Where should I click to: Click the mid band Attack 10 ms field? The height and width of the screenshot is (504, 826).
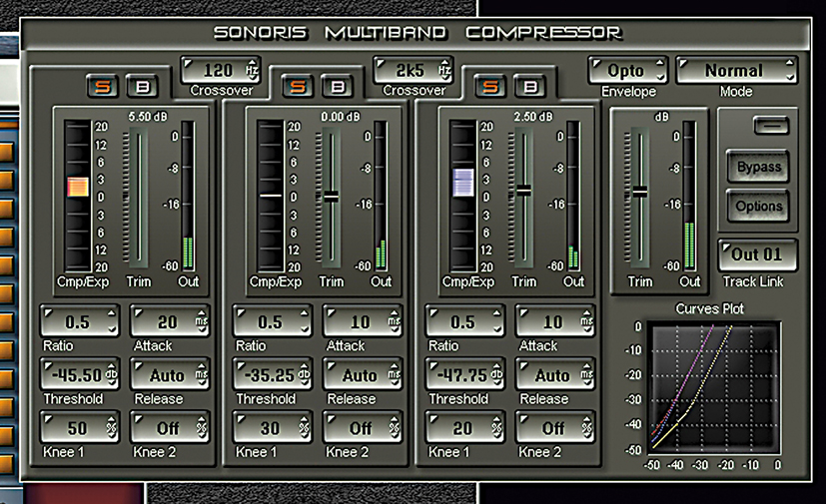[363, 321]
